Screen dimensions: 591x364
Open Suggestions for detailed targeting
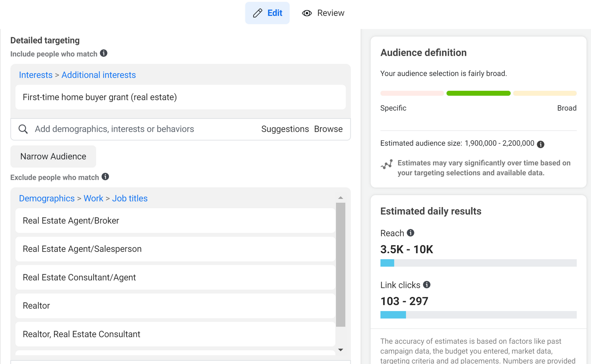(285, 129)
